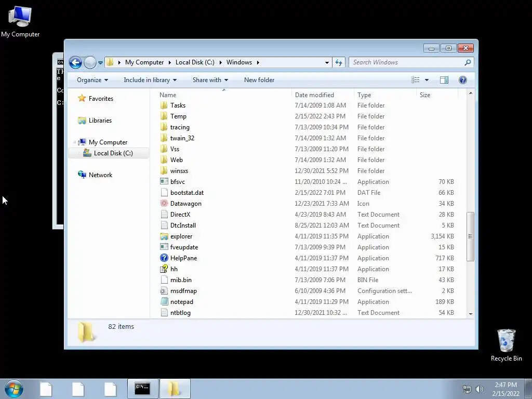The height and width of the screenshot is (399, 532).
Task: Click the Back navigation arrow button
Action: click(75, 62)
